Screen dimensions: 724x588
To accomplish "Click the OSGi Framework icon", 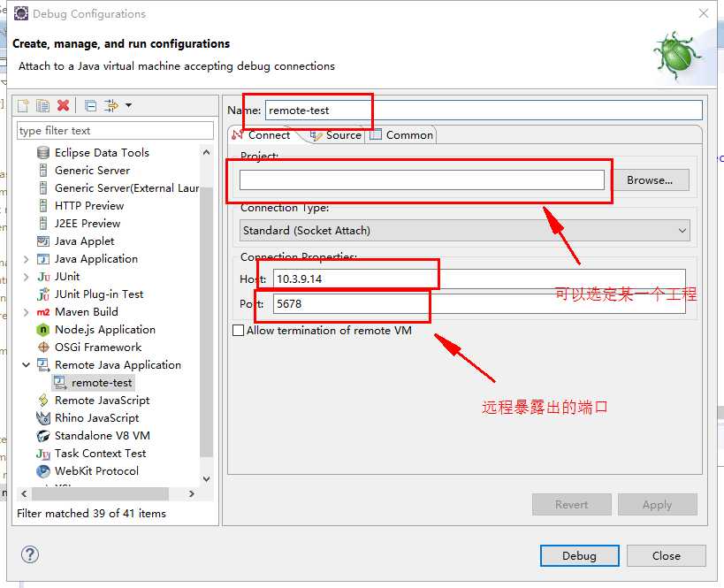I will [43, 347].
